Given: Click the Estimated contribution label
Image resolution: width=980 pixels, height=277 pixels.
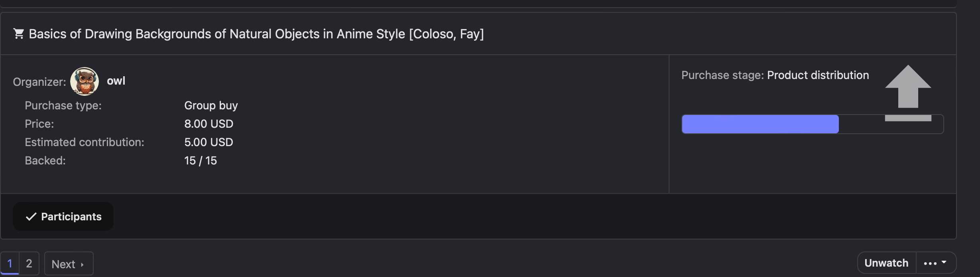Looking at the screenshot, I should pos(84,142).
